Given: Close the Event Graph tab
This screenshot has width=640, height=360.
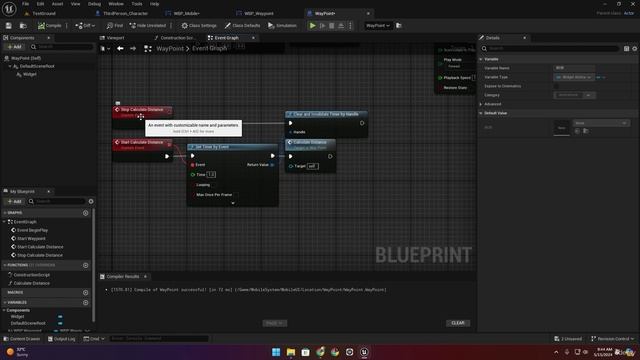Looking at the screenshot, I should (253, 38).
